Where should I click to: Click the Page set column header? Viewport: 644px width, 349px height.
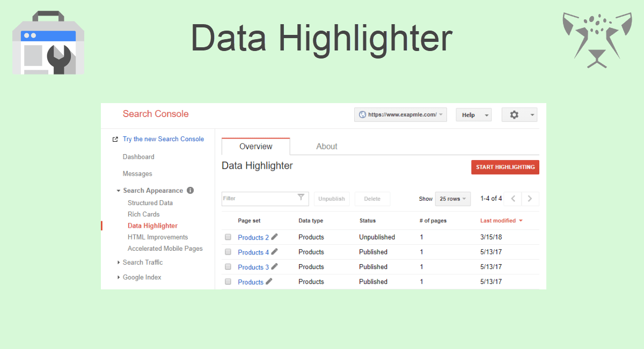[x=250, y=221]
